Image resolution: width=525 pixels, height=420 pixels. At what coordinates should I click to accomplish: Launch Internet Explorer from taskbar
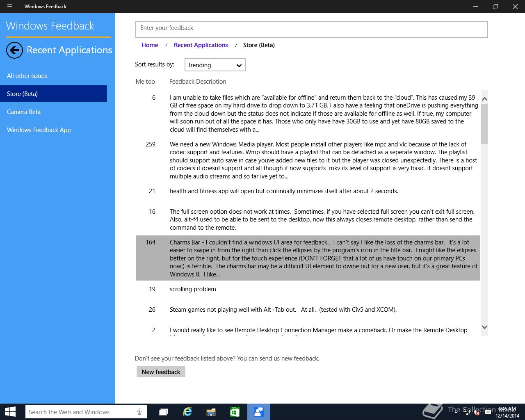point(187,412)
